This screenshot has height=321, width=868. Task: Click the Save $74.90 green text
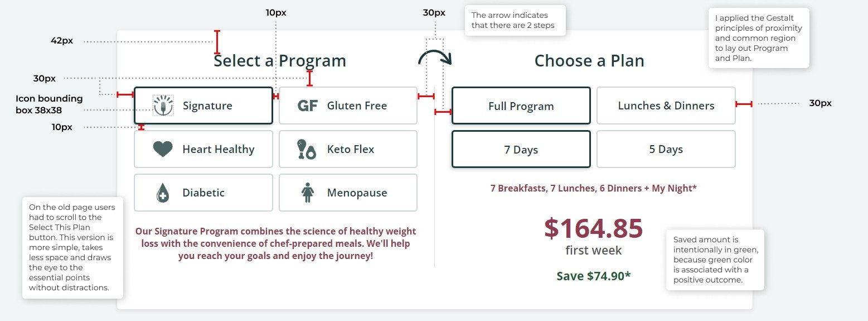point(594,276)
